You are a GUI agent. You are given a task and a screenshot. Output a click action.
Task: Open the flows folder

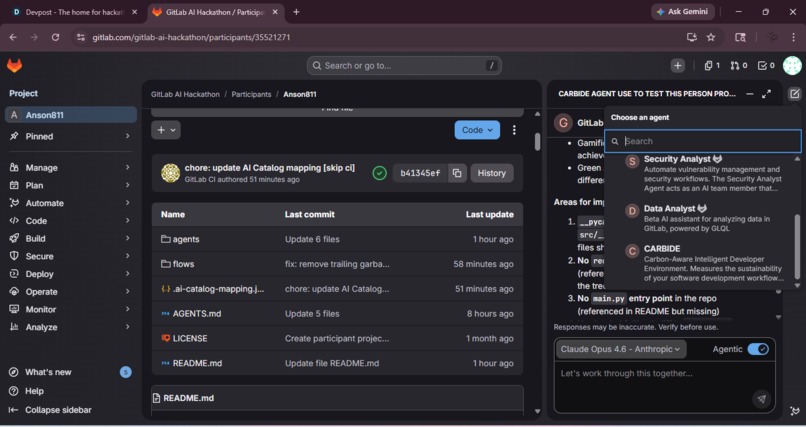tap(183, 264)
